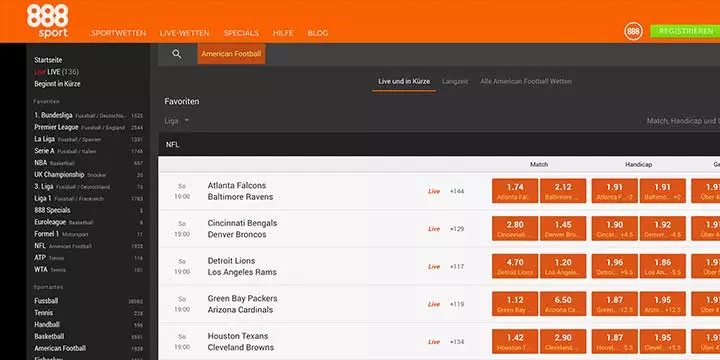
Task: Open Green Bay Packers vs Arizona Cardinals match
Action: pos(242,304)
